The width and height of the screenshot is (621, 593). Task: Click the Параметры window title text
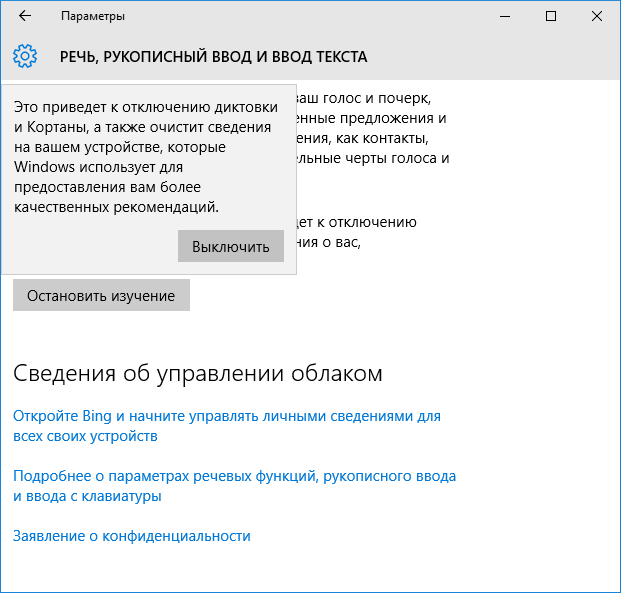pyautogui.click(x=93, y=16)
